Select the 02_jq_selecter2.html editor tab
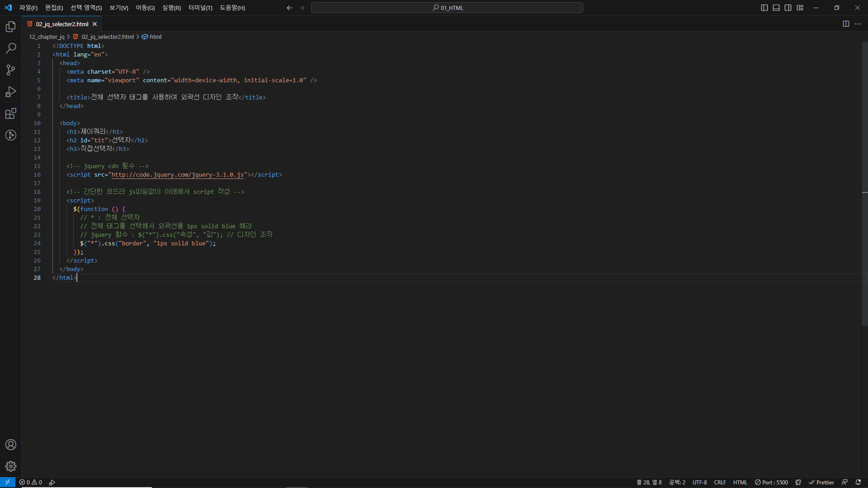This screenshot has width=868, height=488. click(62, 24)
